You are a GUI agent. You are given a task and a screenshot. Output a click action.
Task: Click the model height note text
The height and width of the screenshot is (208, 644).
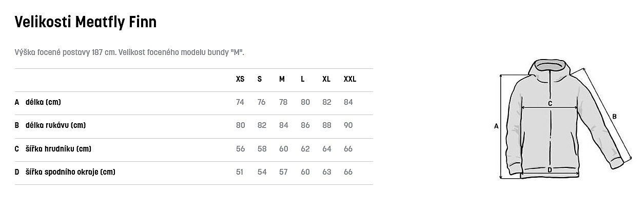(129, 52)
